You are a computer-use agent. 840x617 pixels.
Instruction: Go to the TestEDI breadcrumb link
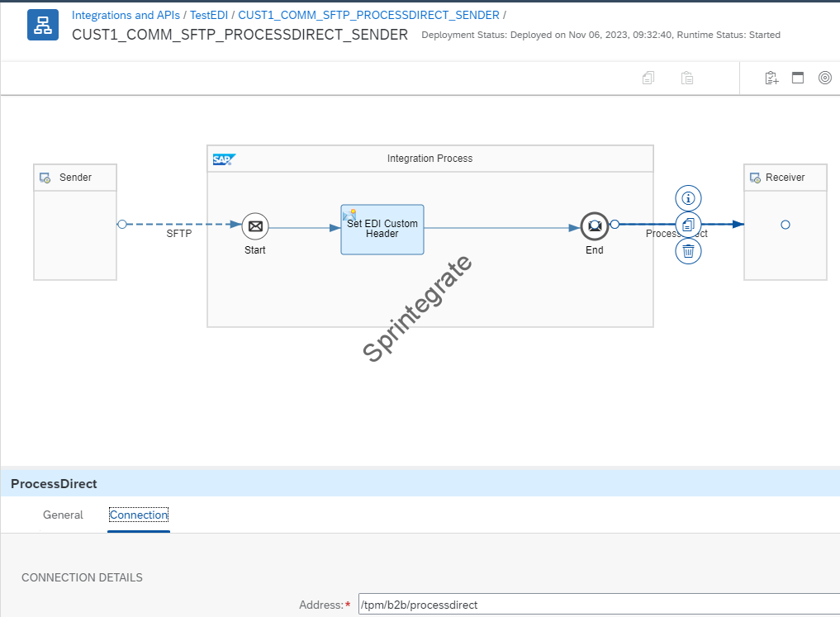click(209, 15)
